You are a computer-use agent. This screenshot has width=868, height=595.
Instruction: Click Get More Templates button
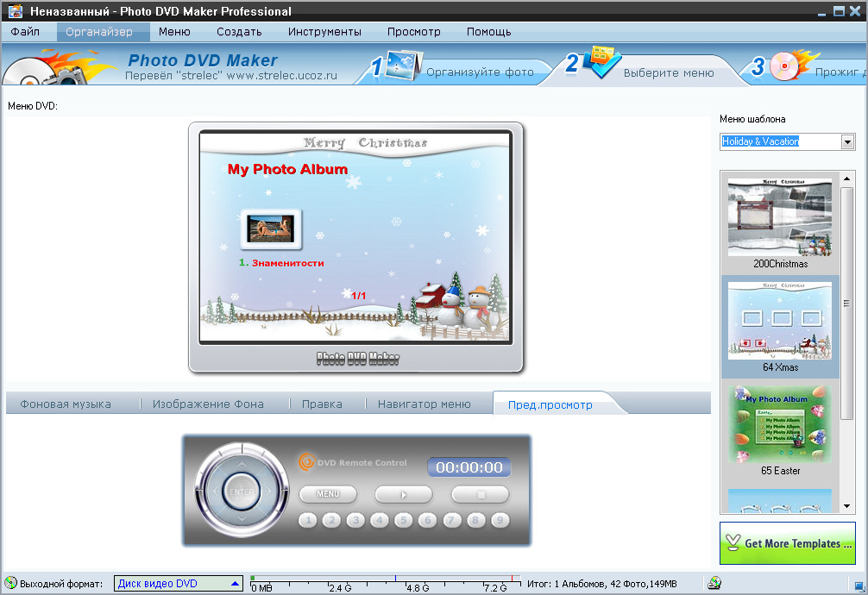click(787, 543)
